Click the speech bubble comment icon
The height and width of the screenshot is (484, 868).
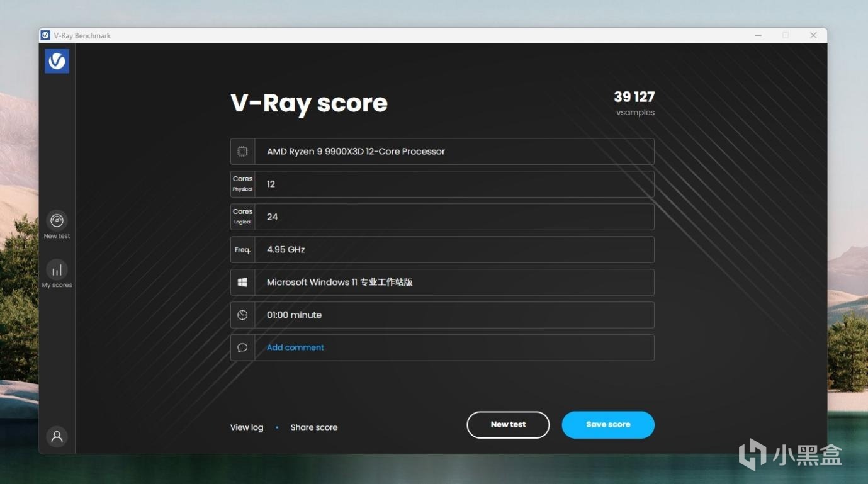[x=242, y=348]
